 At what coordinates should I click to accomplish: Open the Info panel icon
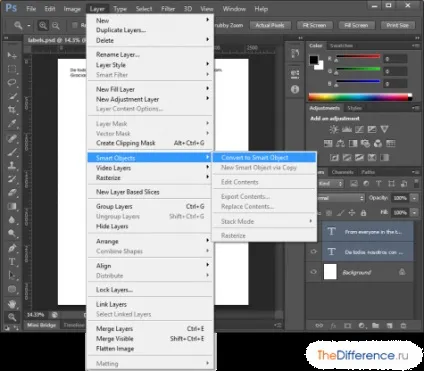pos(295,89)
